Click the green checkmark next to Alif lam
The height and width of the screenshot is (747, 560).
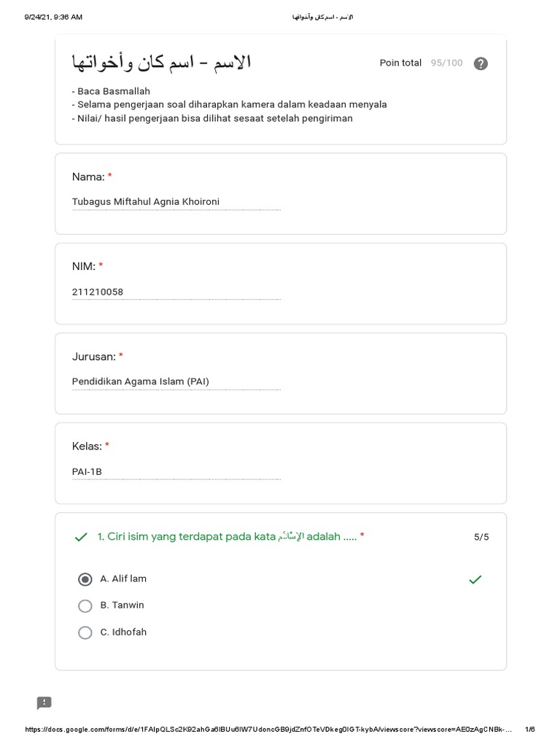click(475, 580)
